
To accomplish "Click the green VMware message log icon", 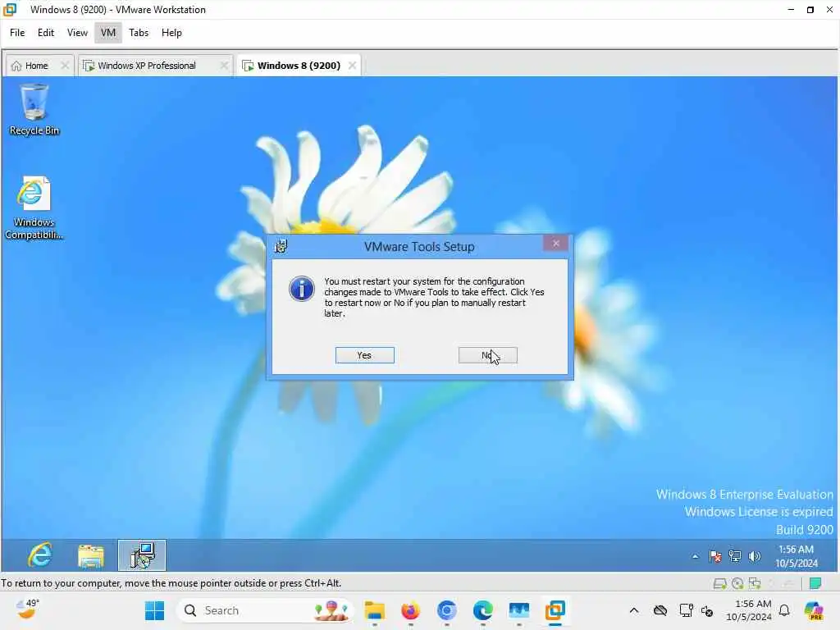I will [815, 583].
